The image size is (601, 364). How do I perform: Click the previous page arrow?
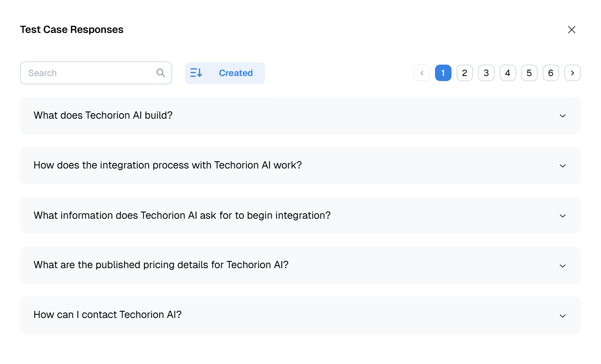point(422,73)
